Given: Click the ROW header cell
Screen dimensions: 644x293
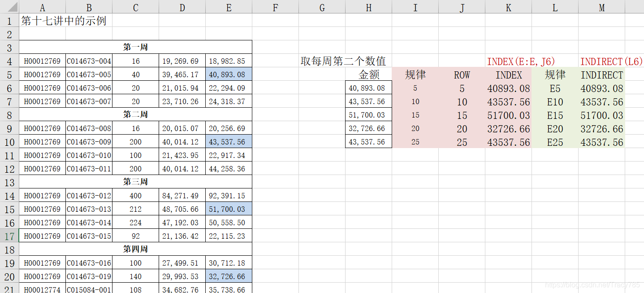Looking at the screenshot, I should click(x=462, y=74).
